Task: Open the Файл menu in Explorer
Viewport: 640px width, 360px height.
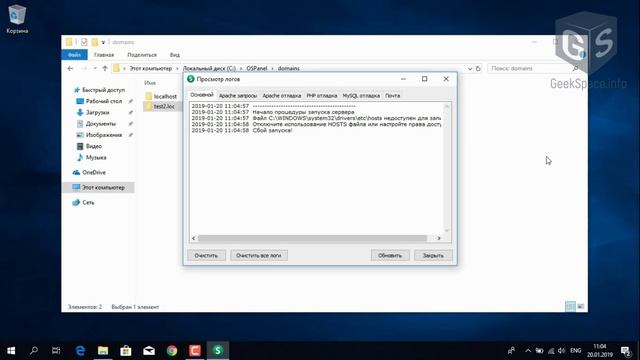Action: click(x=74, y=55)
